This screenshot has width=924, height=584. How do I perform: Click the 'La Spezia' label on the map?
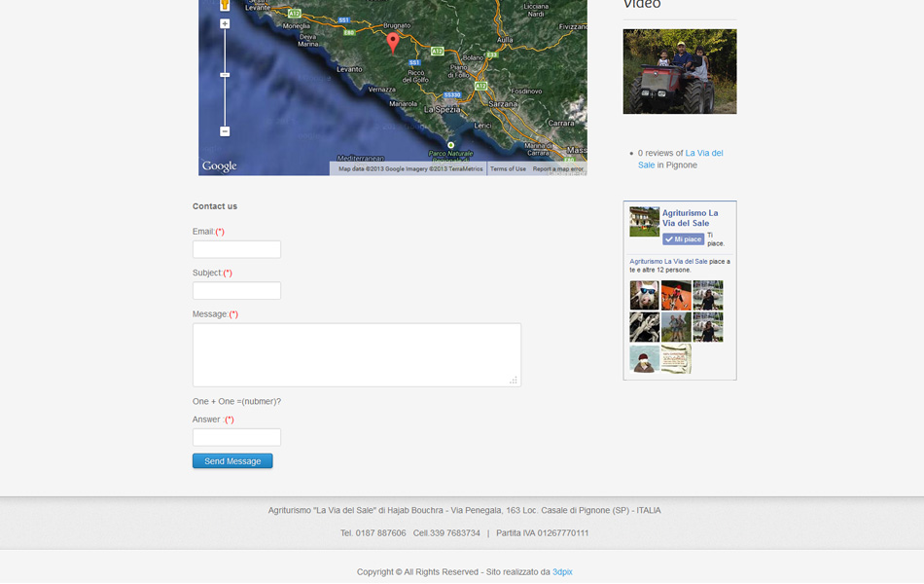(442, 110)
